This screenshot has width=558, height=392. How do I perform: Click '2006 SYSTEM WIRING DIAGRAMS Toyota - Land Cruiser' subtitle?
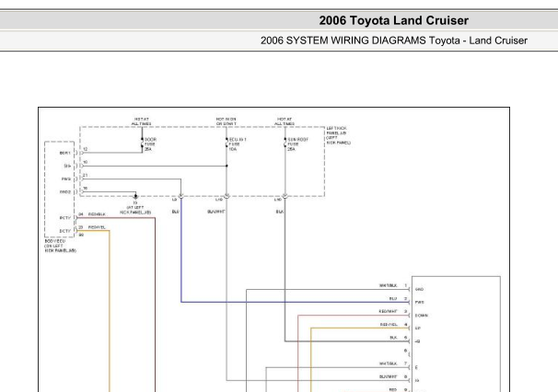pyautogui.click(x=394, y=40)
